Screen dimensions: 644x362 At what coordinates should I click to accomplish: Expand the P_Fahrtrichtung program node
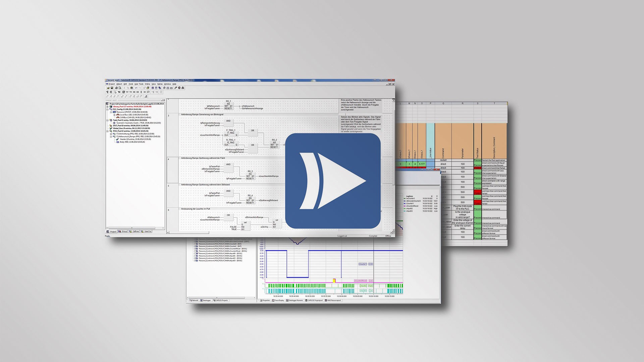[111, 134]
